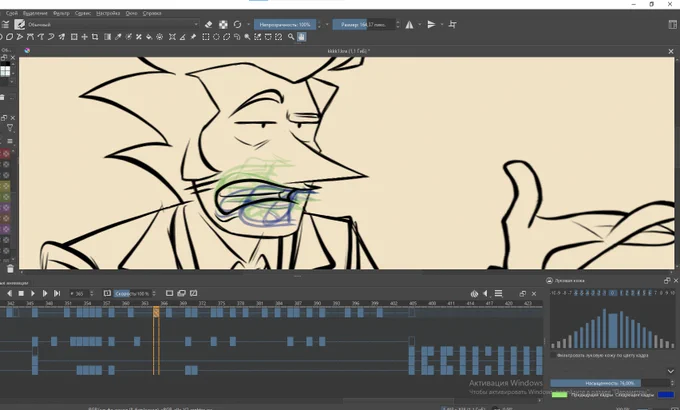Open the Выделение menu
Screen dimensions: 680x410
[x=35, y=13]
